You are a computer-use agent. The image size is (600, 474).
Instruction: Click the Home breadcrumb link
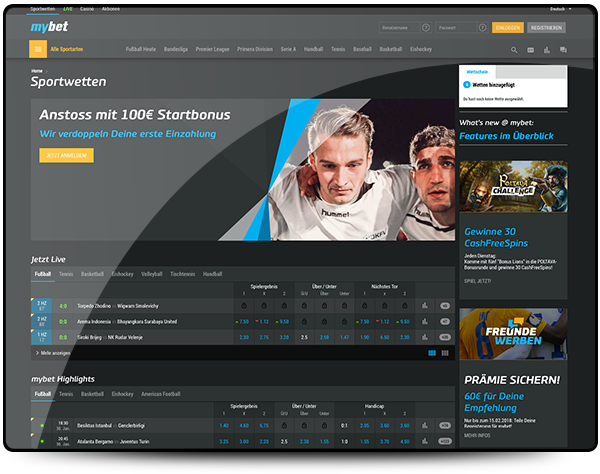[37, 71]
